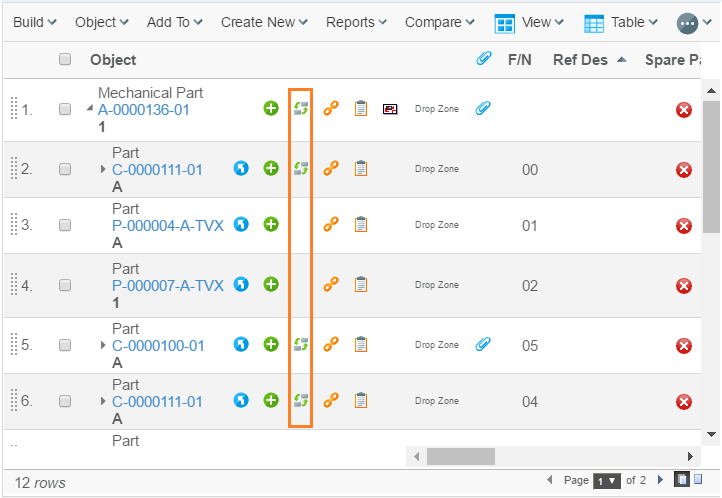Viewport: 722px width, 498px height.
Task: Open the page number dropdown
Action: pyautogui.click(x=607, y=481)
